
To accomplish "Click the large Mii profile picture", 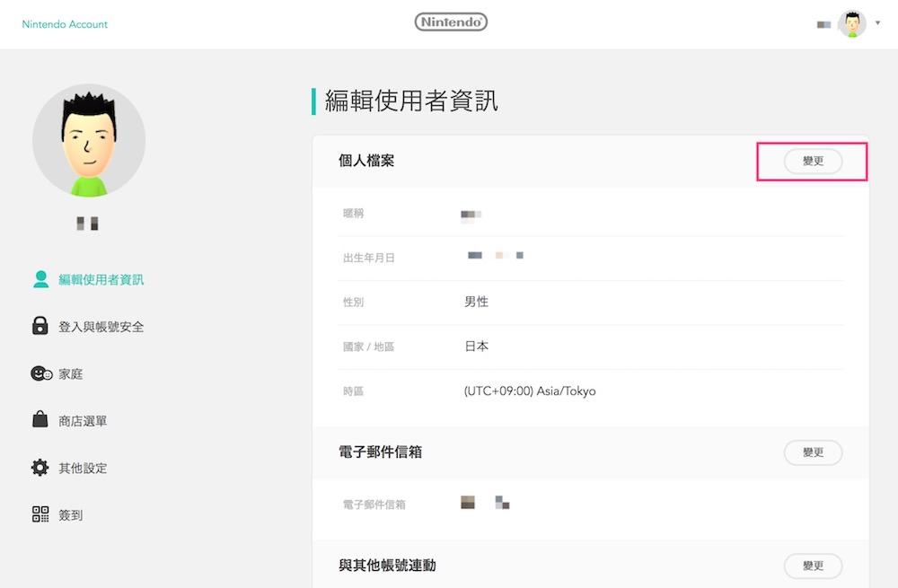I will click(89, 141).
